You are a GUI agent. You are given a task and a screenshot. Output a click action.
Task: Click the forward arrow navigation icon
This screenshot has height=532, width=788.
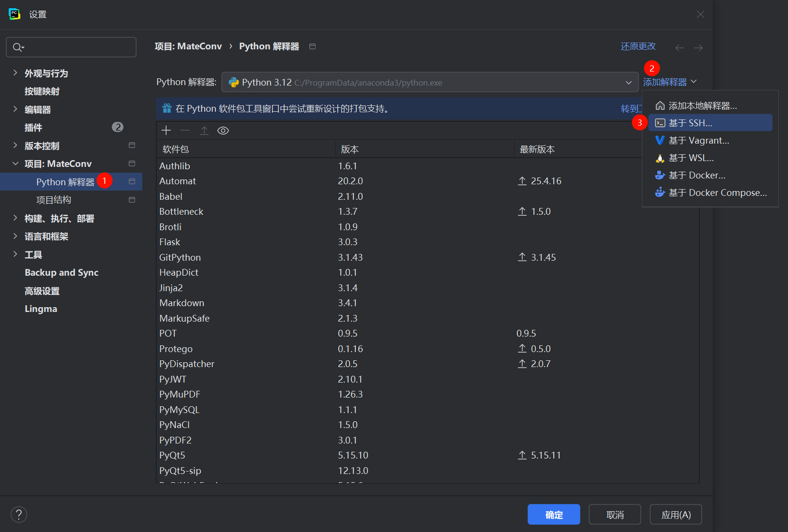(698, 47)
